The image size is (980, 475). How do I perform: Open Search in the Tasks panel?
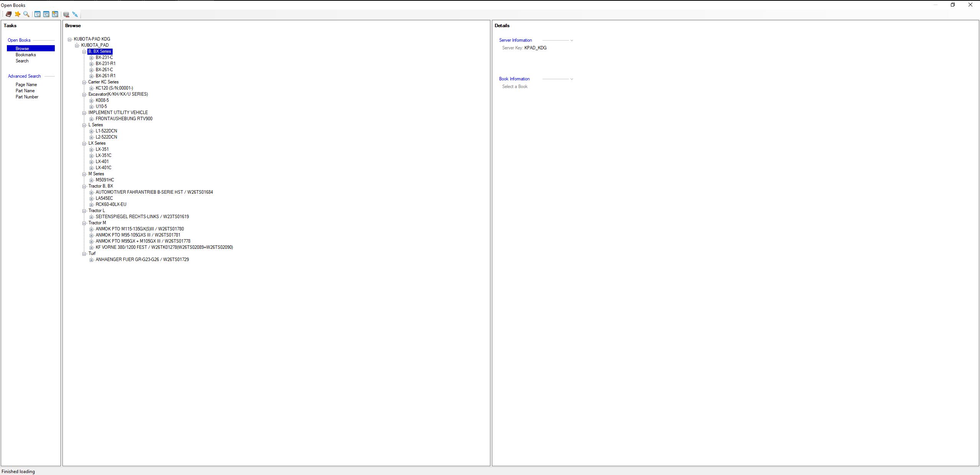[x=22, y=61]
